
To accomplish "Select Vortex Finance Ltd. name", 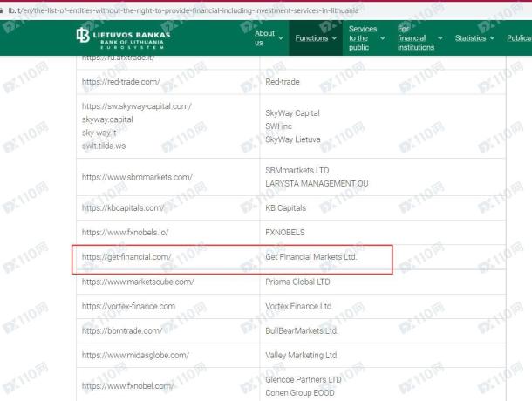I will click(x=299, y=306).
